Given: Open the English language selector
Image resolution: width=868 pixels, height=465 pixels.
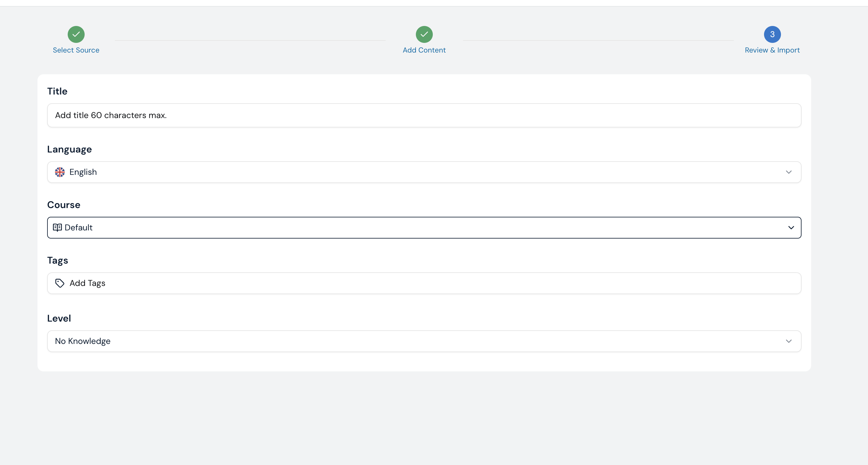Looking at the screenshot, I should click(424, 172).
